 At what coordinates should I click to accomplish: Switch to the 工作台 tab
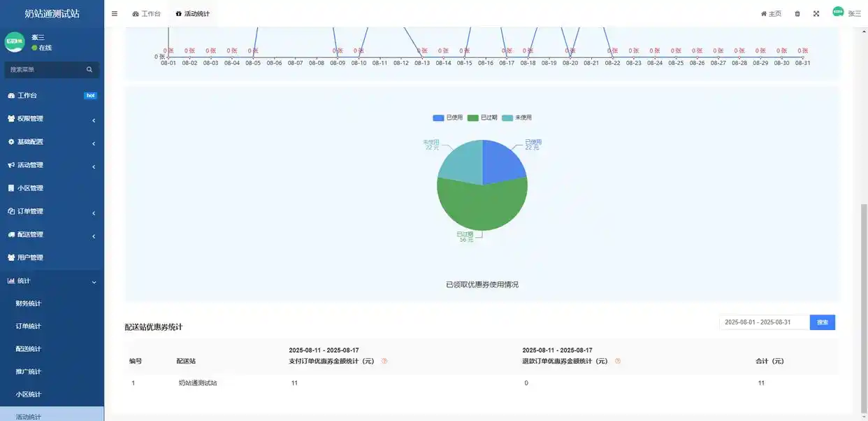coord(146,14)
